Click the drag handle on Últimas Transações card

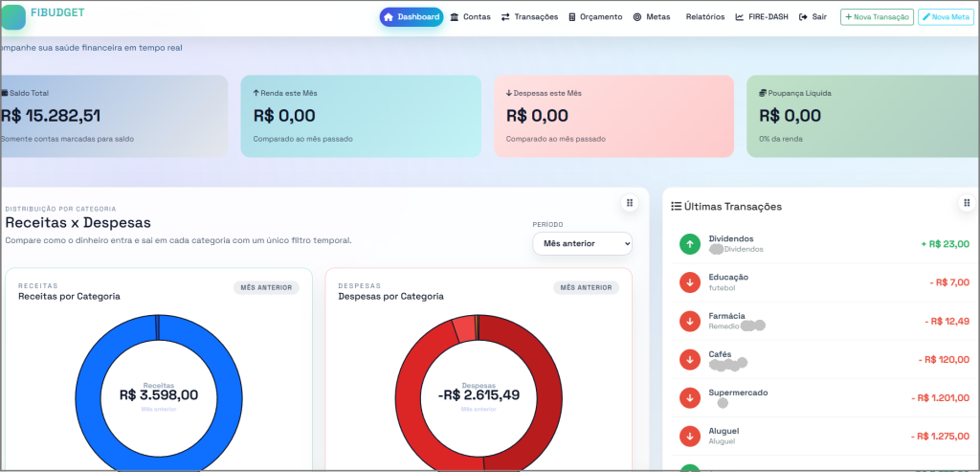[x=967, y=203]
